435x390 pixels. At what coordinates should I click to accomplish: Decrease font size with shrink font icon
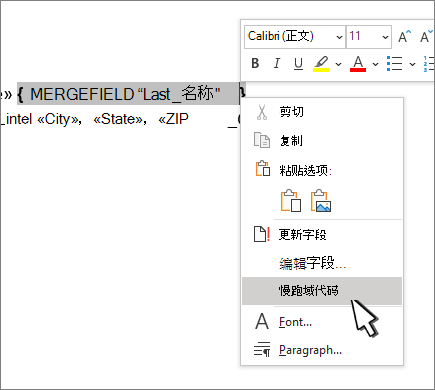click(x=427, y=36)
